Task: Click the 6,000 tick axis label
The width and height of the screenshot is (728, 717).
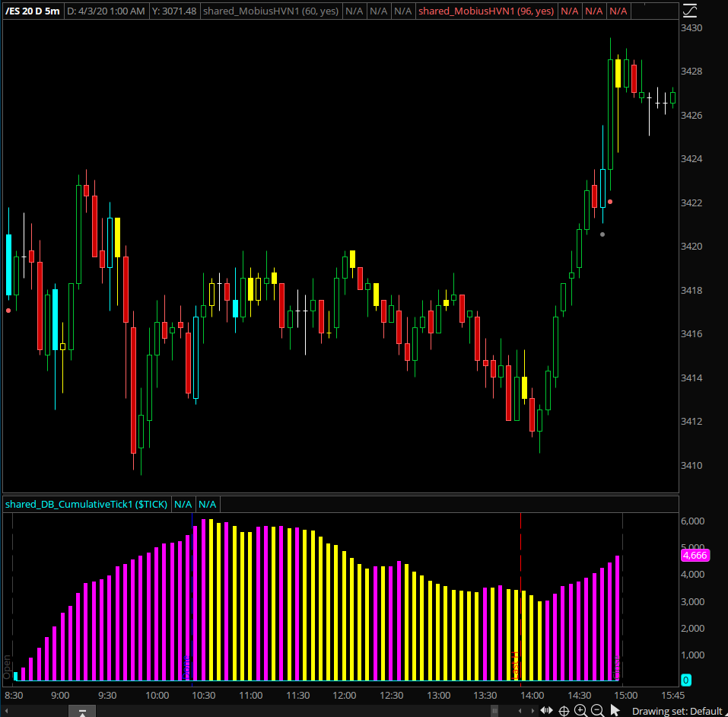Action: pyautogui.click(x=693, y=521)
